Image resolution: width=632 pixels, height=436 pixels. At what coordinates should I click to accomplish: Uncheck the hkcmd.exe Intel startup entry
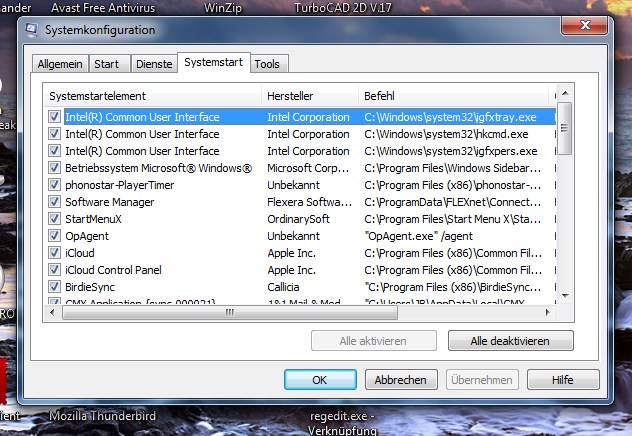54,134
